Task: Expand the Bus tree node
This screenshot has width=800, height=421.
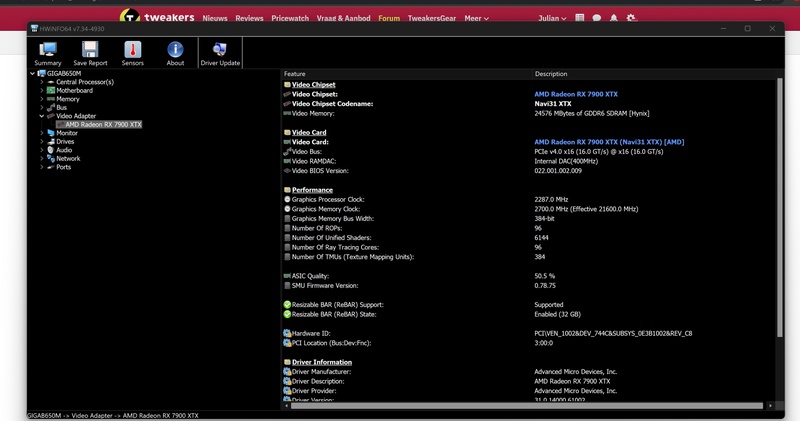Action: pyautogui.click(x=42, y=108)
